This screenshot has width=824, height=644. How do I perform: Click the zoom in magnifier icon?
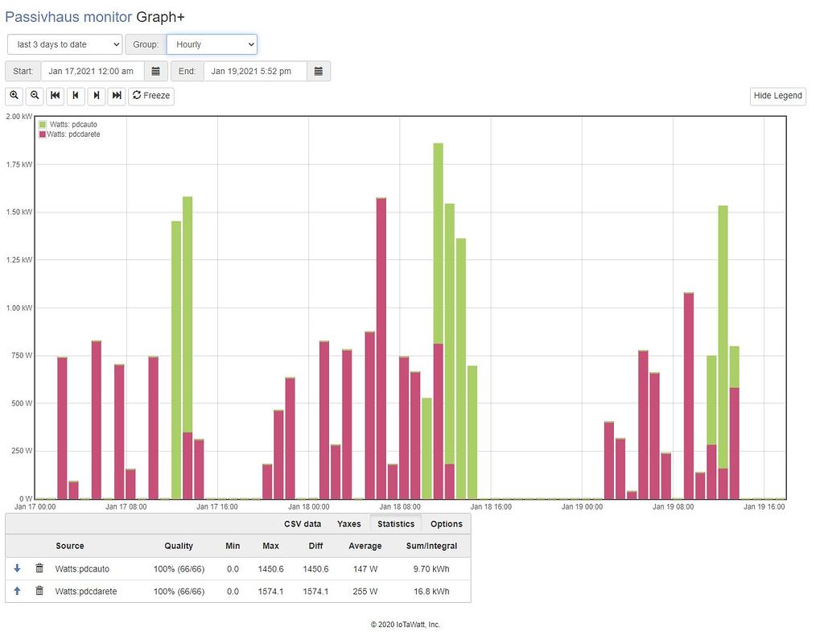pos(14,96)
